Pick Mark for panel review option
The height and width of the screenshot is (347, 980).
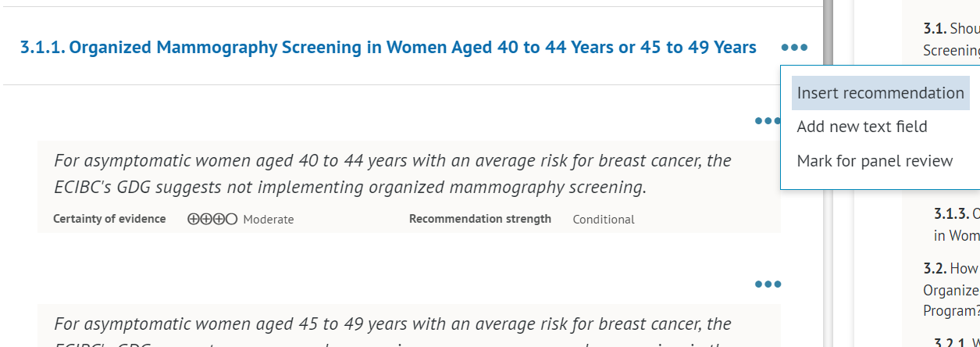pos(875,161)
